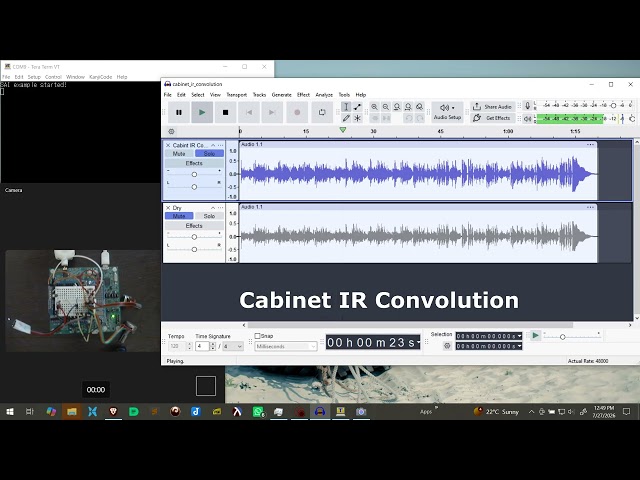Open timeline options gear icon
Screen dimensions: 640x480
(x=171, y=131)
